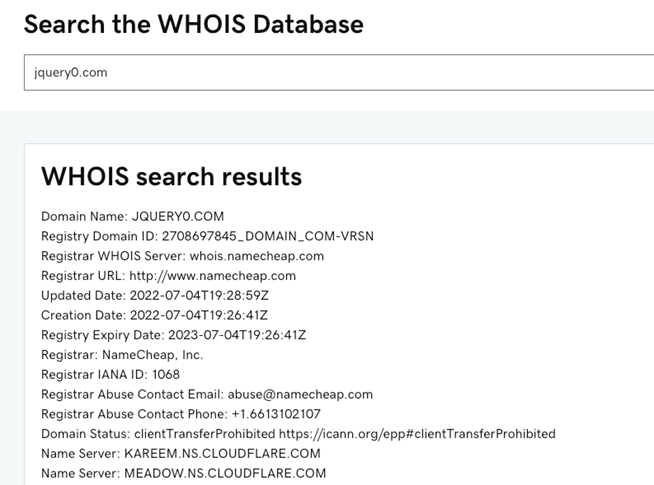The height and width of the screenshot is (485, 654).
Task: Click the Registry Domain ID value 2708697845_DOMAIN_COM-VRSN
Action: 268,236
